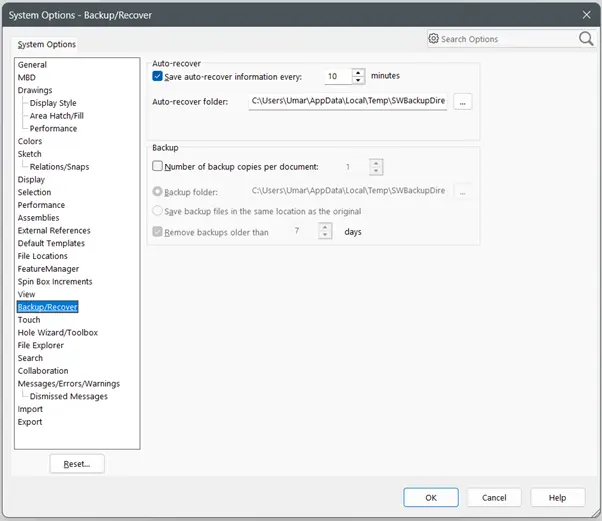Toggle Remove backups older than checkbox
This screenshot has width=602, height=521.
coord(157,232)
